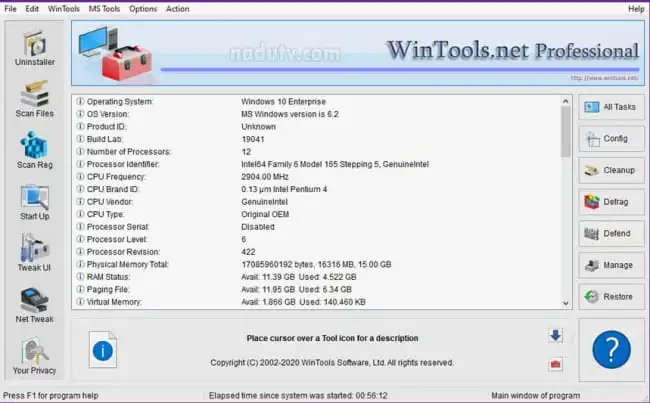Click the Restore button
This screenshot has height=403, width=650.
pos(611,296)
